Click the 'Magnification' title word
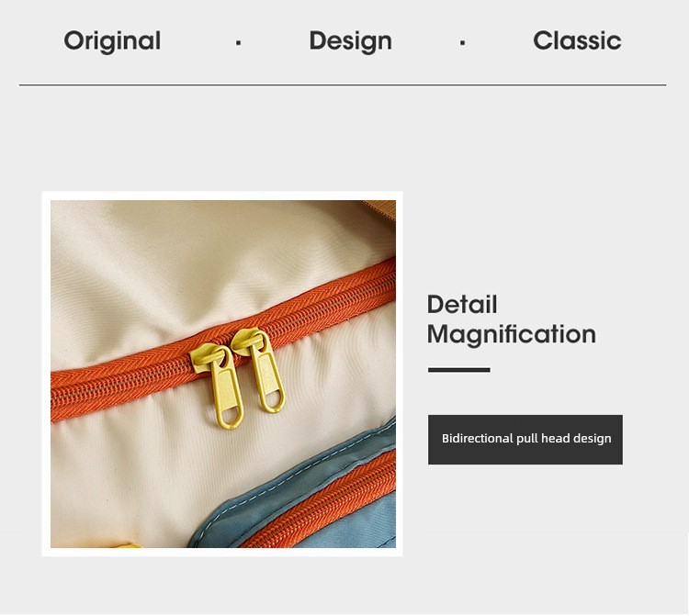Image resolution: width=689 pixels, height=616 pixels. tap(512, 334)
